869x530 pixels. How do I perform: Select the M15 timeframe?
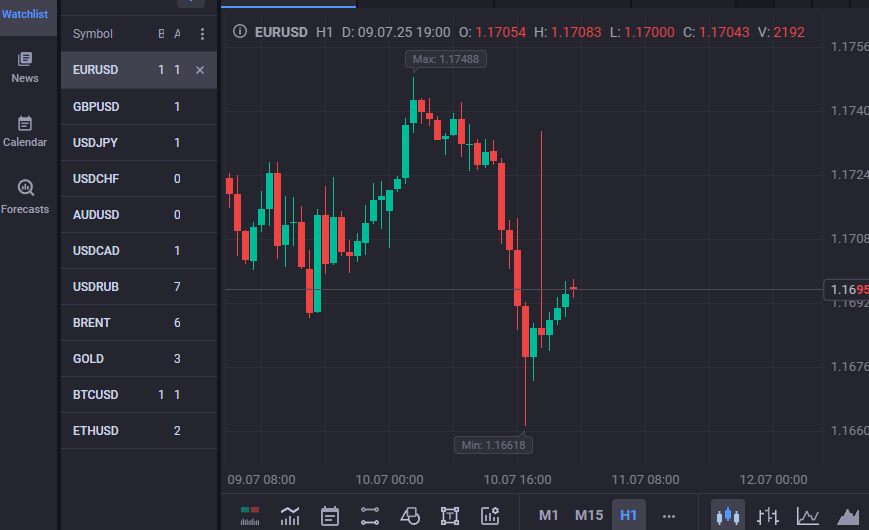click(589, 516)
